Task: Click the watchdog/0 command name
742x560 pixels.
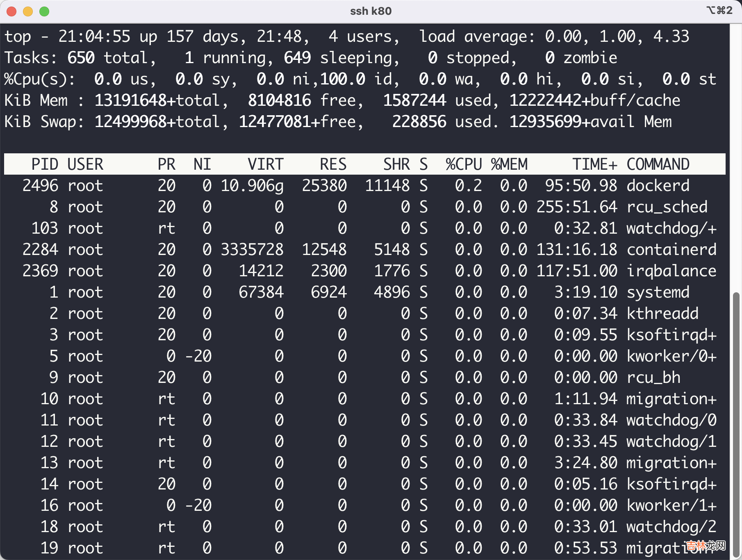Action: pos(671,420)
